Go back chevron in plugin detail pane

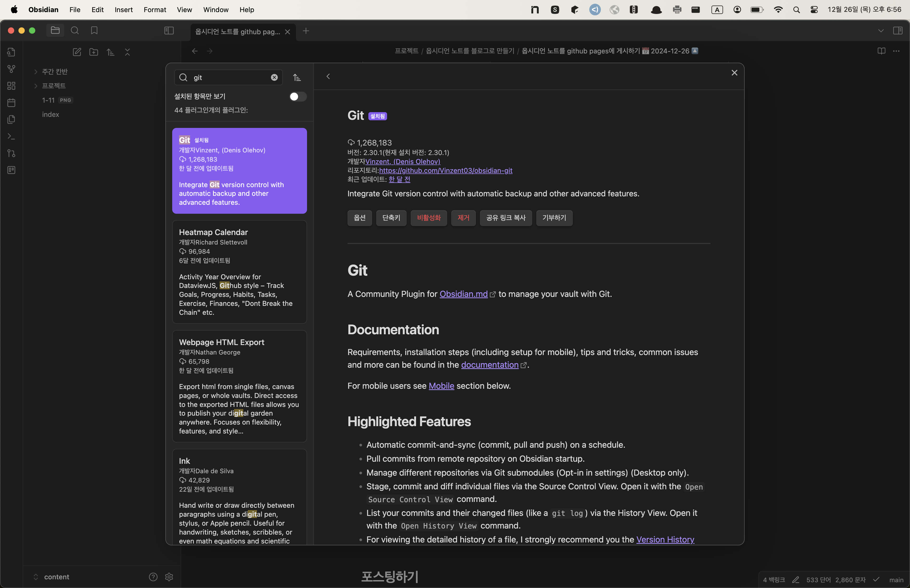(328, 77)
